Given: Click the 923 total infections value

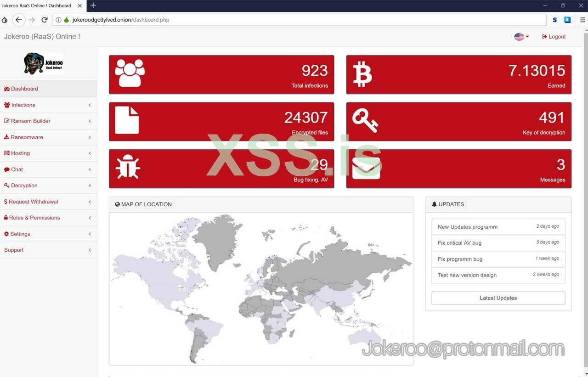Looking at the screenshot, I should (315, 70).
